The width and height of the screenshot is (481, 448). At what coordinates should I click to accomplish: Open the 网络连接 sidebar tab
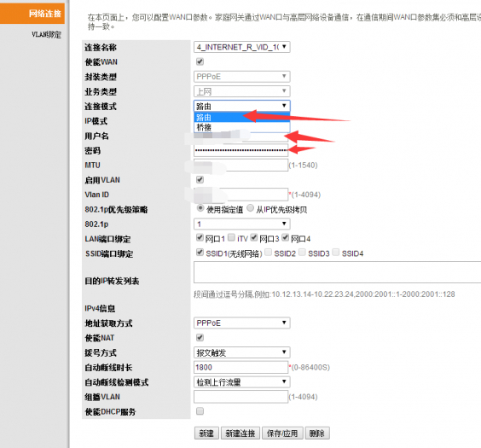coord(32,14)
